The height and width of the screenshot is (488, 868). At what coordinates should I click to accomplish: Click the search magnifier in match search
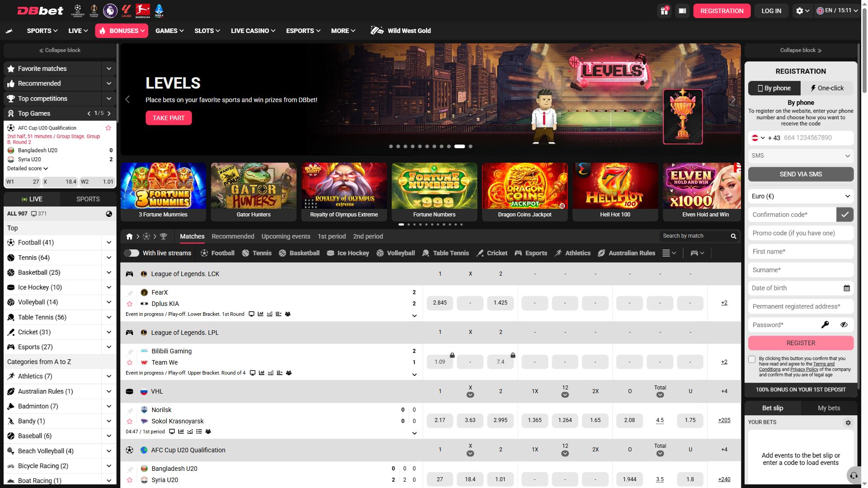tap(733, 236)
